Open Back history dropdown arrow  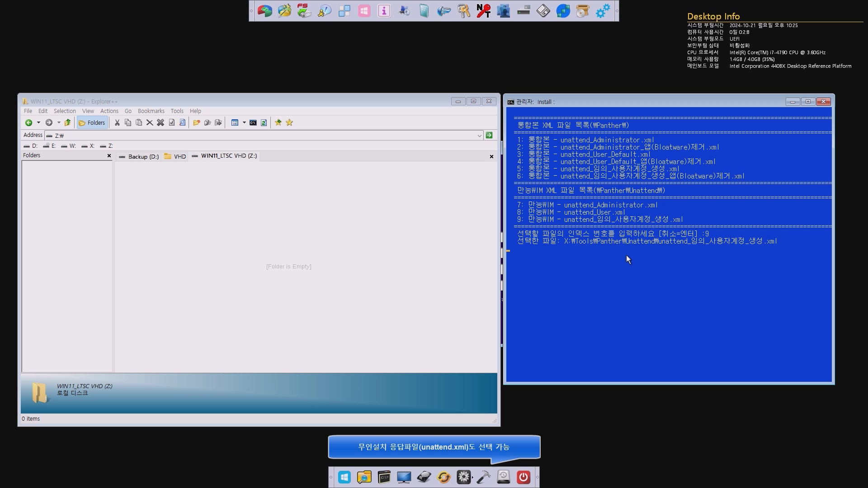click(38, 122)
